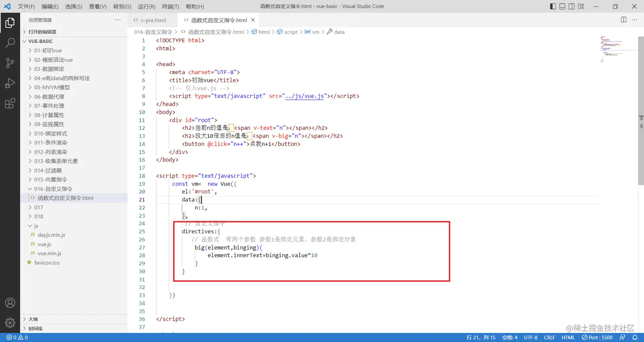Open the Search view icon
The width and height of the screenshot is (644, 342).
point(10,43)
